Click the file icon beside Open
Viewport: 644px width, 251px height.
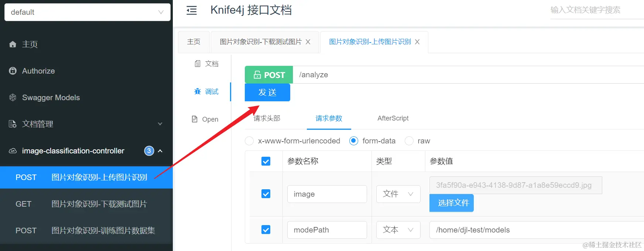tap(195, 119)
